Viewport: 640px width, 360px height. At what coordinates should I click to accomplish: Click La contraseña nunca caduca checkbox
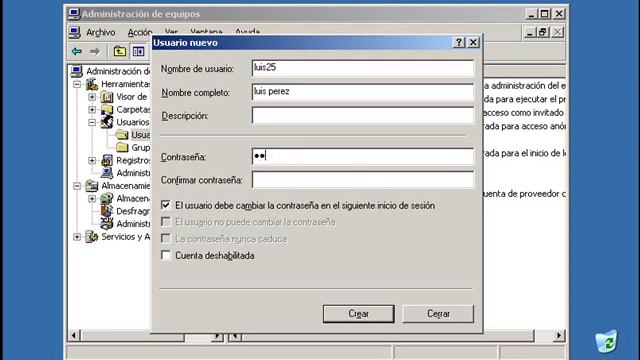(x=166, y=238)
